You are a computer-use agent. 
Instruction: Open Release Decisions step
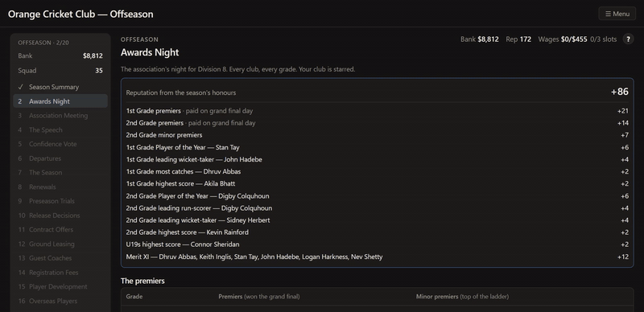(x=60, y=216)
